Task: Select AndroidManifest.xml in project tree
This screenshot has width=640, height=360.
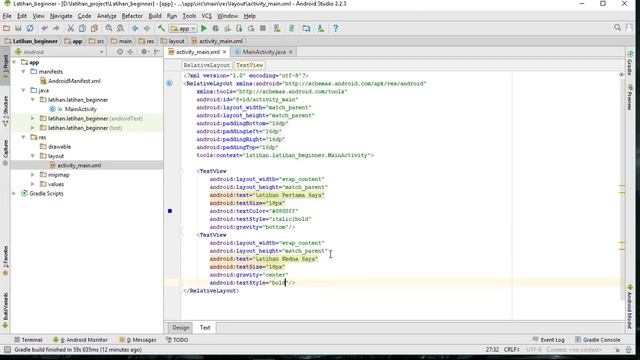Action: 74,81
